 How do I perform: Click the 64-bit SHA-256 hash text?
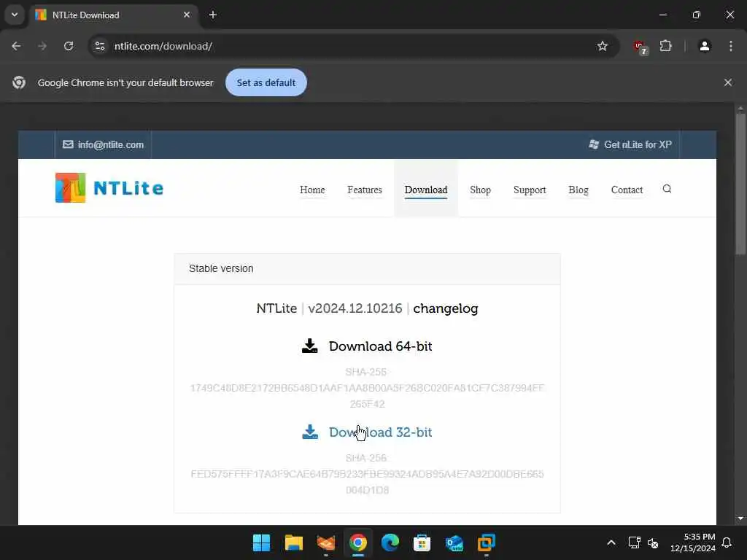coord(367,396)
